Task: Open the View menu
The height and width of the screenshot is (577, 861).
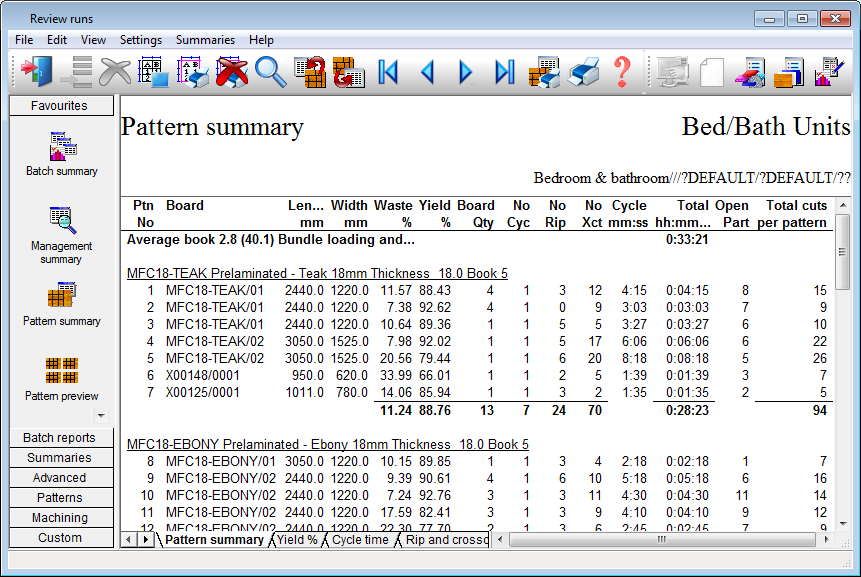Action: point(93,40)
